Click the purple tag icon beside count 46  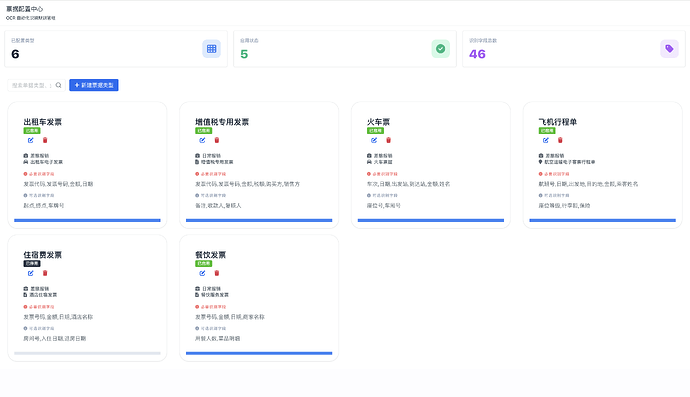669,49
